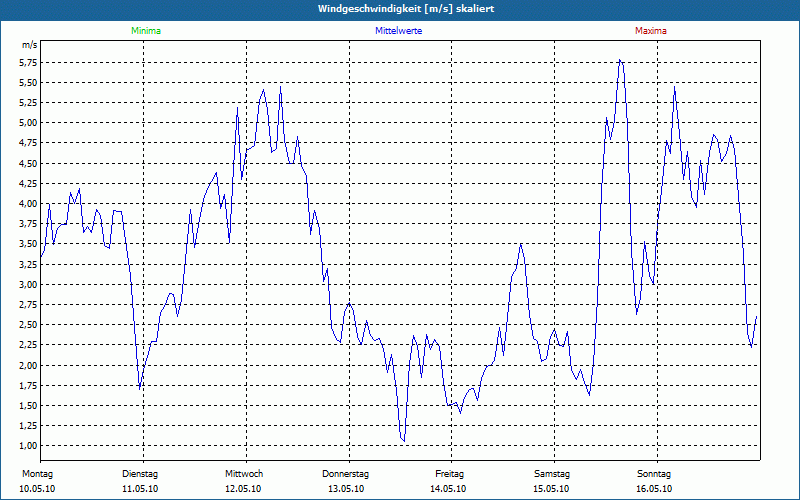The image size is (800, 500).
Task: Click the 1,00 y-axis value
Action: point(29,446)
